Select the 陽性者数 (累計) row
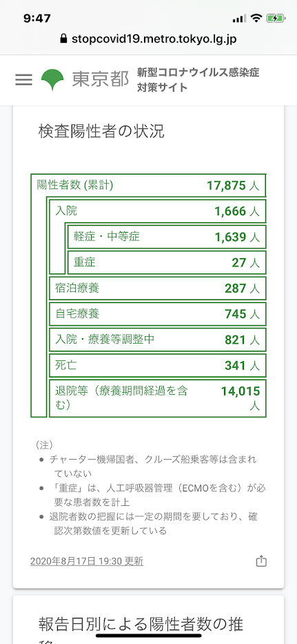The width and height of the screenshot is (297, 644). pyautogui.click(x=149, y=186)
